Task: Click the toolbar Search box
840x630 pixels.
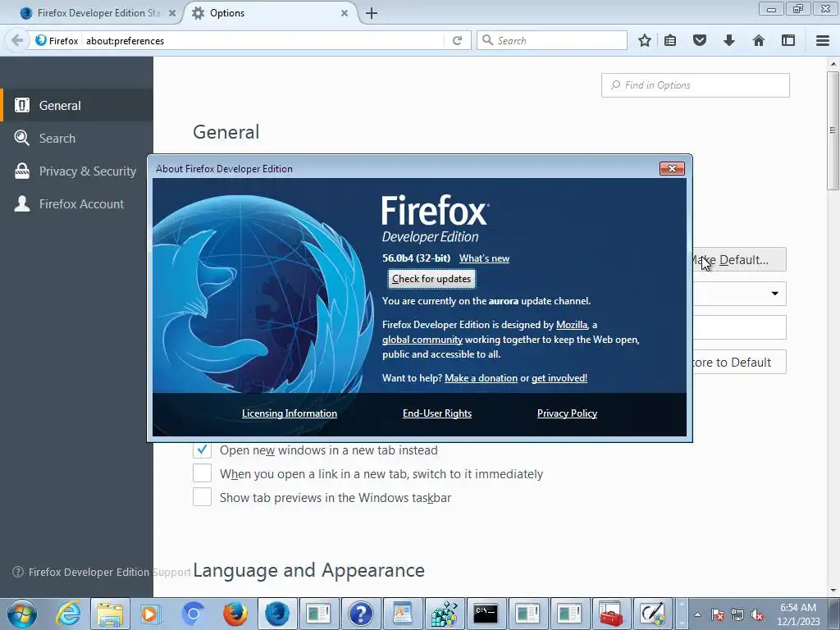Action: click(x=552, y=41)
